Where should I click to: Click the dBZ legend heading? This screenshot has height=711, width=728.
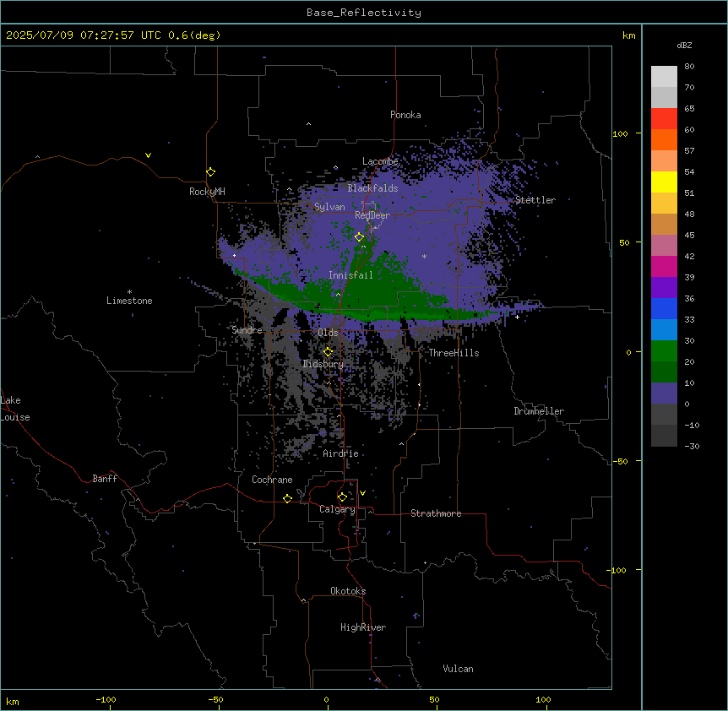click(684, 45)
